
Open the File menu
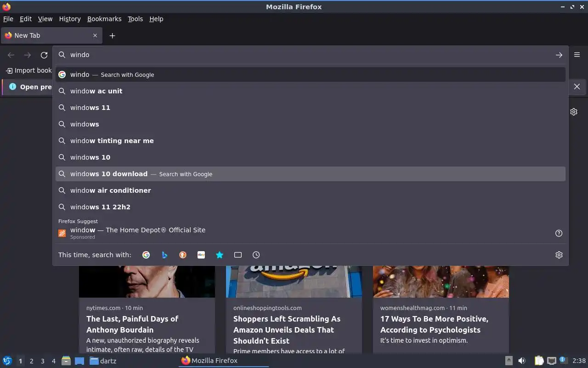[x=8, y=19]
